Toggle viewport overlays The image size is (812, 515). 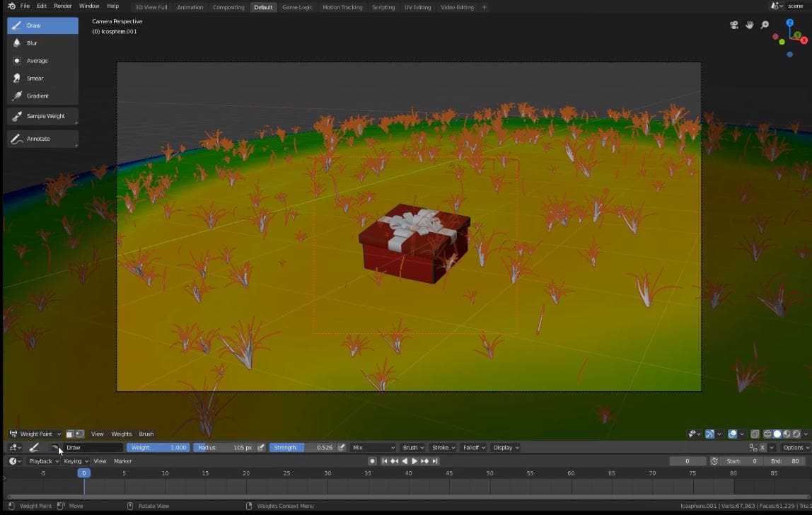click(x=732, y=434)
